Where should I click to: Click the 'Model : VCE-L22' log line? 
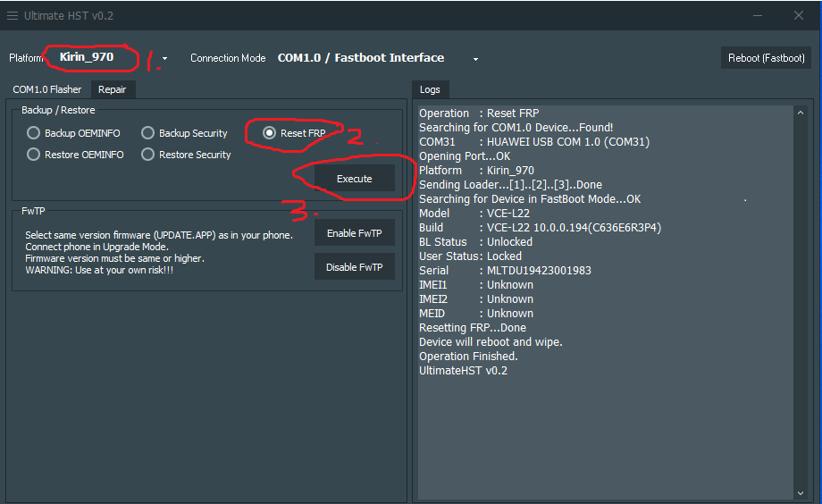(474, 214)
